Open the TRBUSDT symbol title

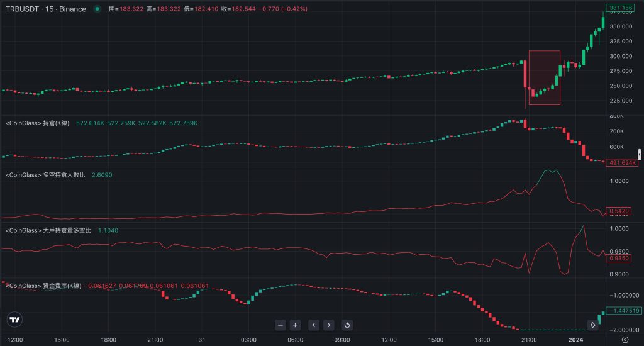click(x=45, y=9)
